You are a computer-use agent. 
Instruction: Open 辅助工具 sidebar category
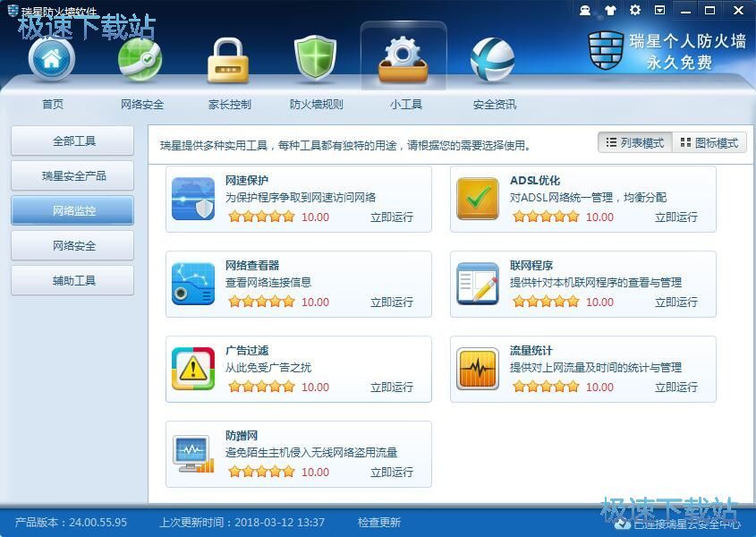(72, 280)
